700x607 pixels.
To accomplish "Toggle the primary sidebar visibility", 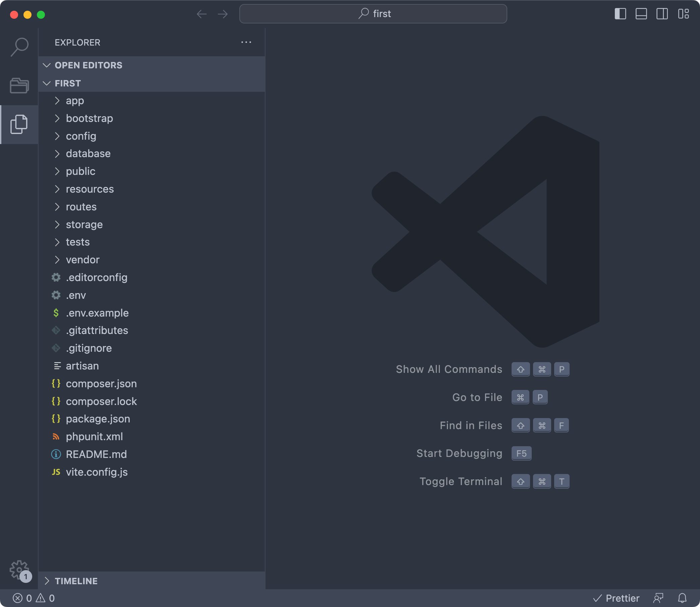I will click(620, 14).
